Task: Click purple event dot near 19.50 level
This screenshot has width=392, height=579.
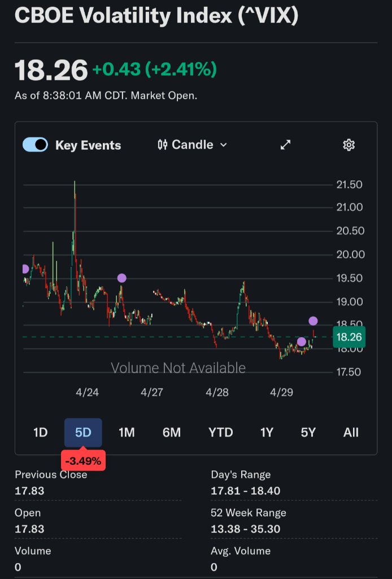Action: point(121,278)
